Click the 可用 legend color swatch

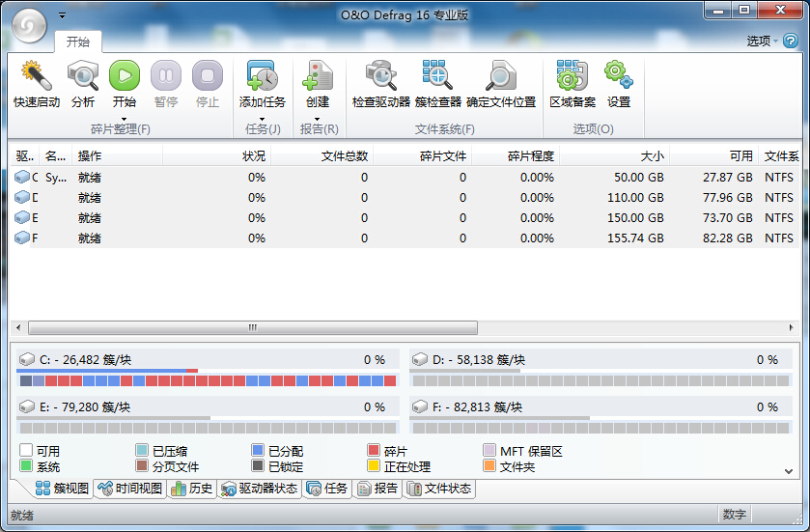point(26,450)
